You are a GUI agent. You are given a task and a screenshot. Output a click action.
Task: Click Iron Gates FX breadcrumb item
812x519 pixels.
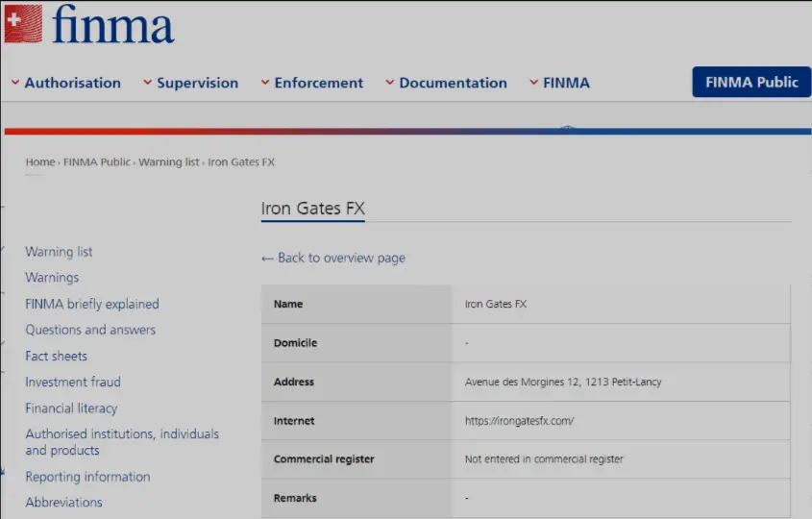click(241, 162)
